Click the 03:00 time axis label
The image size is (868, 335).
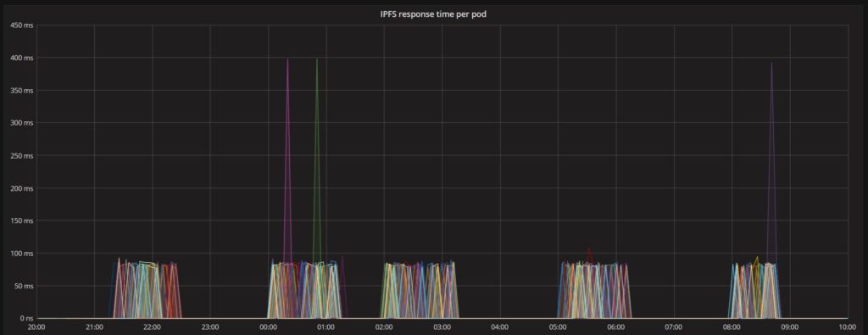click(442, 327)
